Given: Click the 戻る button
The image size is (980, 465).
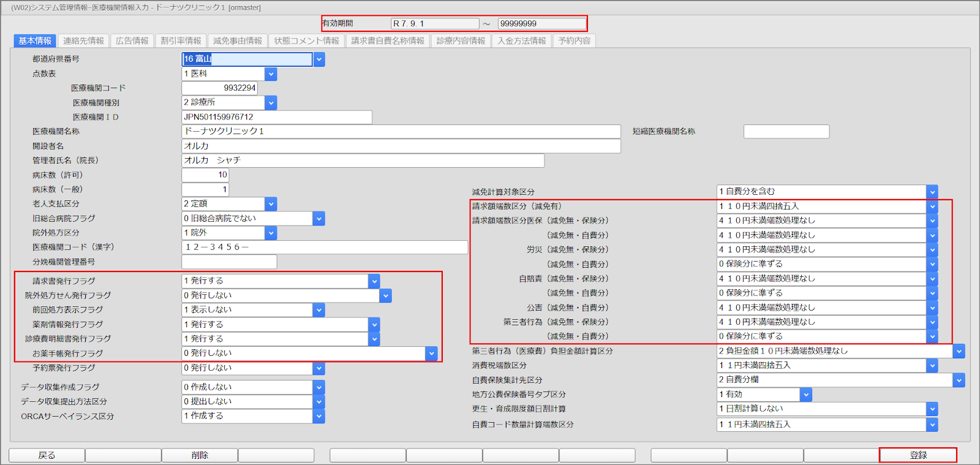Looking at the screenshot, I should [47, 455].
